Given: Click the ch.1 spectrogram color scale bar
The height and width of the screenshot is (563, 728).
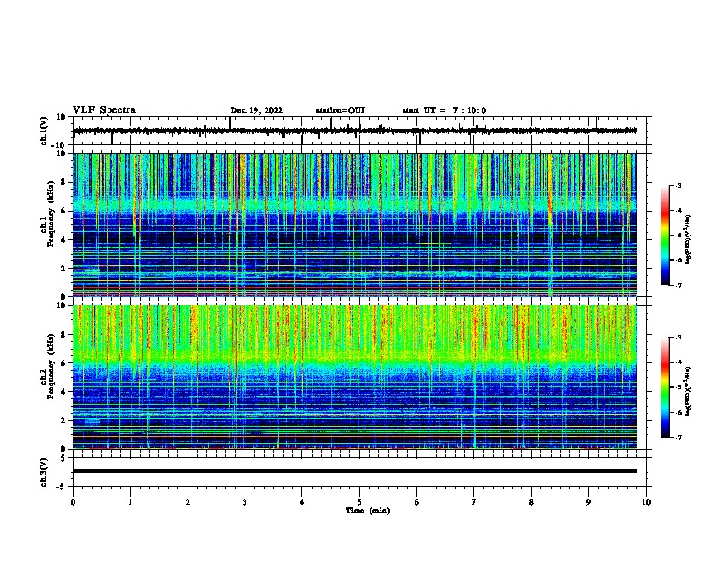Looking at the screenshot, I should (x=665, y=236).
